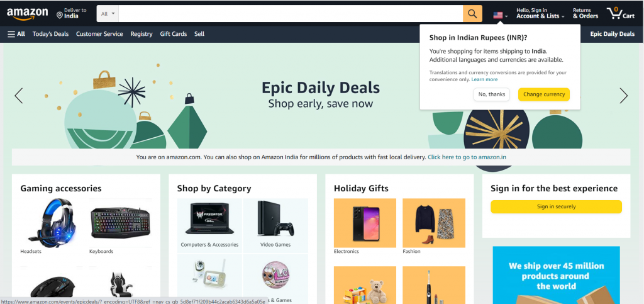
Task: Click inside the Amazon search field
Action: (291, 14)
